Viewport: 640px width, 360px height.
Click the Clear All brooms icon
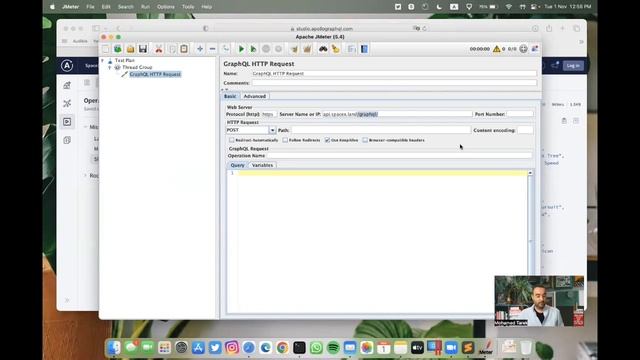(x=307, y=49)
